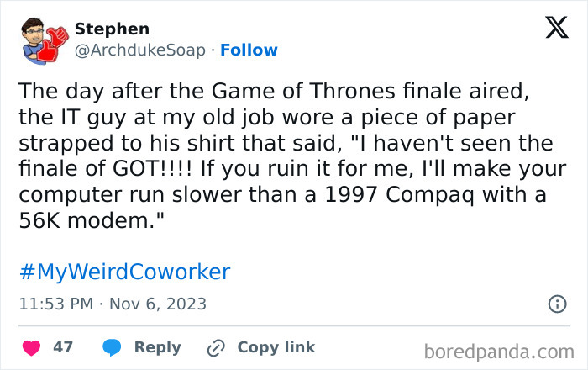
Task: Click the reply speech bubble icon
Action: 110,347
